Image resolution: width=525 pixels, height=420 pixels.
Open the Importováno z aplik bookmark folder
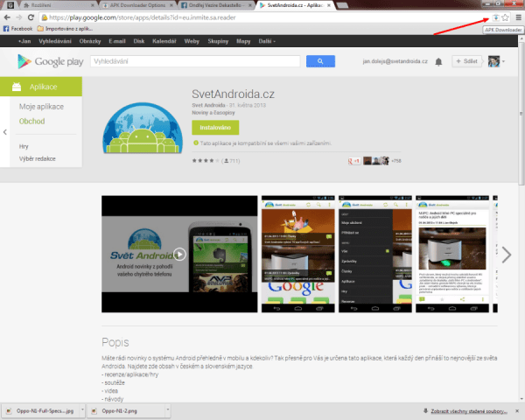pos(65,29)
